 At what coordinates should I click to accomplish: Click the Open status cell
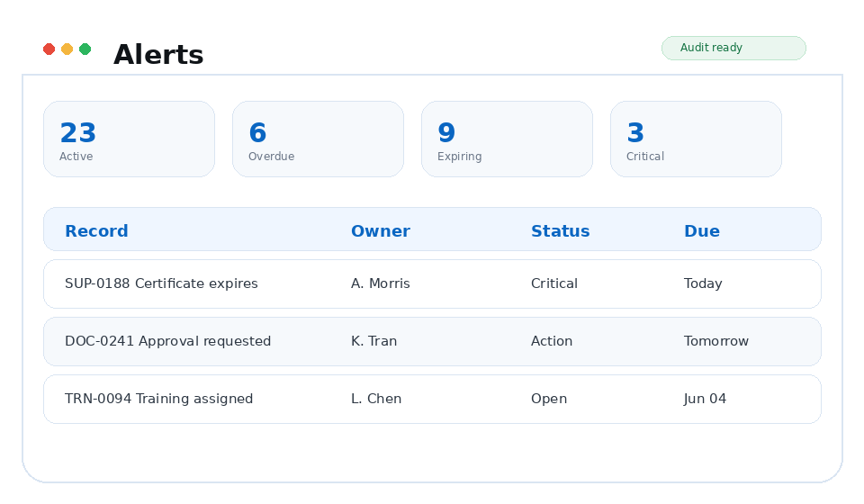pyautogui.click(x=549, y=399)
